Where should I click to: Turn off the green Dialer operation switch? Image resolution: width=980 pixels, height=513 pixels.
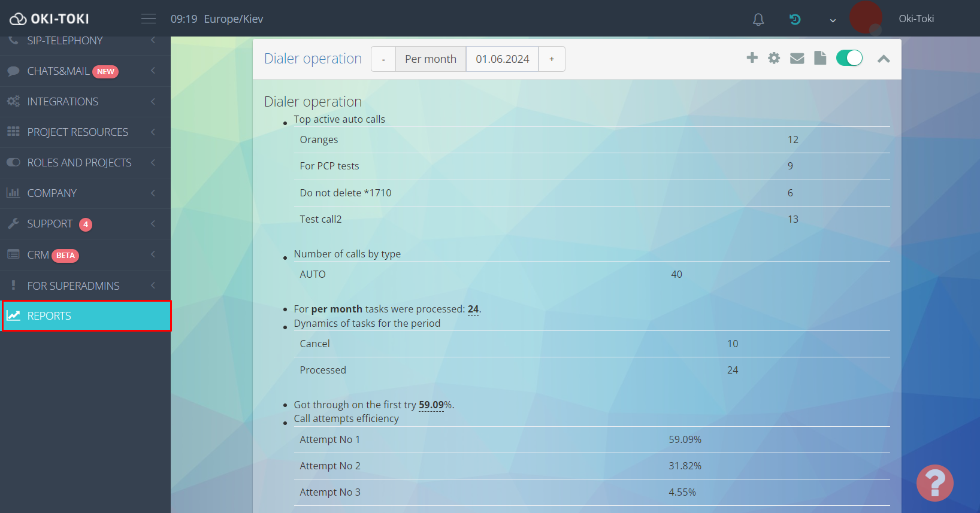click(x=849, y=58)
